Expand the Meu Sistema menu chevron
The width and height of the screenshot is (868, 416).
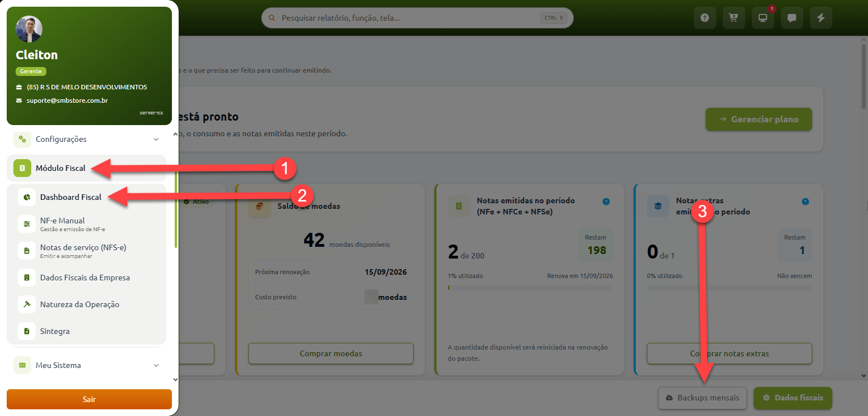pos(156,365)
